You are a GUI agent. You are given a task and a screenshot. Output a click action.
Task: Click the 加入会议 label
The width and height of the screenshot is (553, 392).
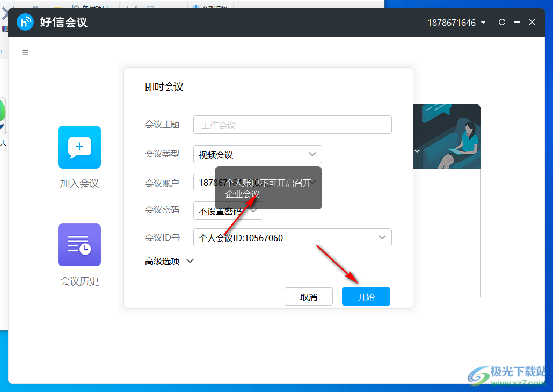[79, 184]
